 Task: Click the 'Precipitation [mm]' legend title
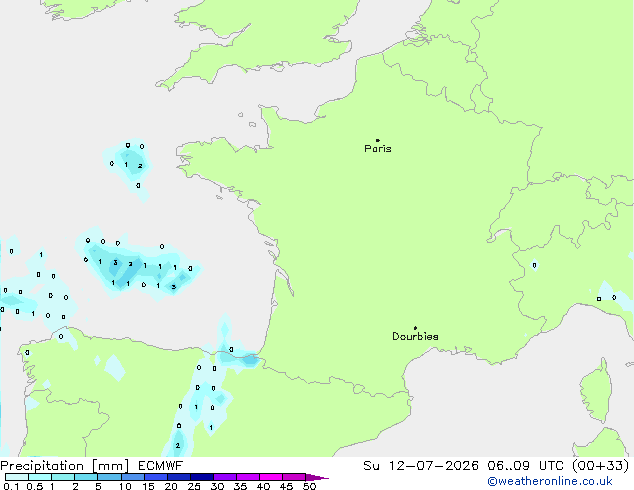[65, 466]
